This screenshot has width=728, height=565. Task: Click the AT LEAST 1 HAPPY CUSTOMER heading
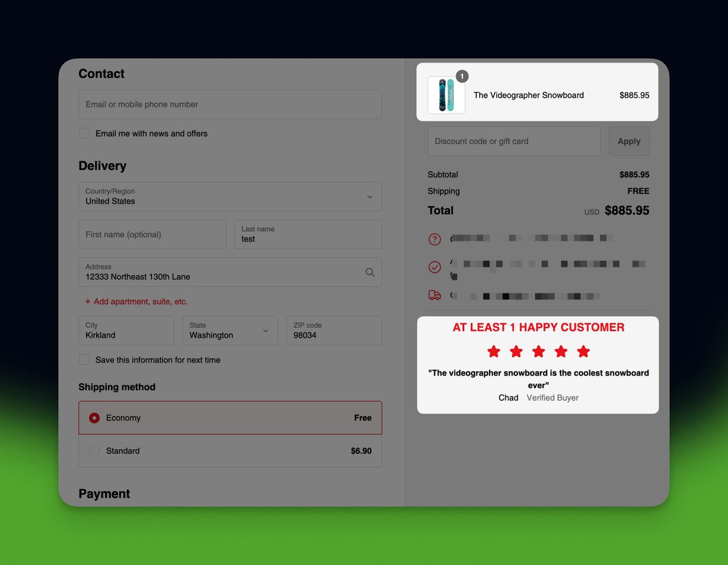[x=538, y=327]
